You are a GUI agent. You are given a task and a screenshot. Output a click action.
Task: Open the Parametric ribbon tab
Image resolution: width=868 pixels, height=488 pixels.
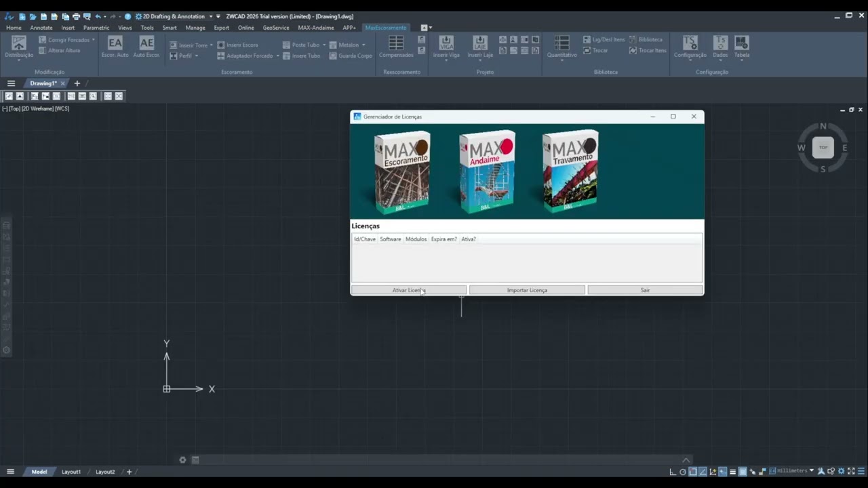point(96,28)
